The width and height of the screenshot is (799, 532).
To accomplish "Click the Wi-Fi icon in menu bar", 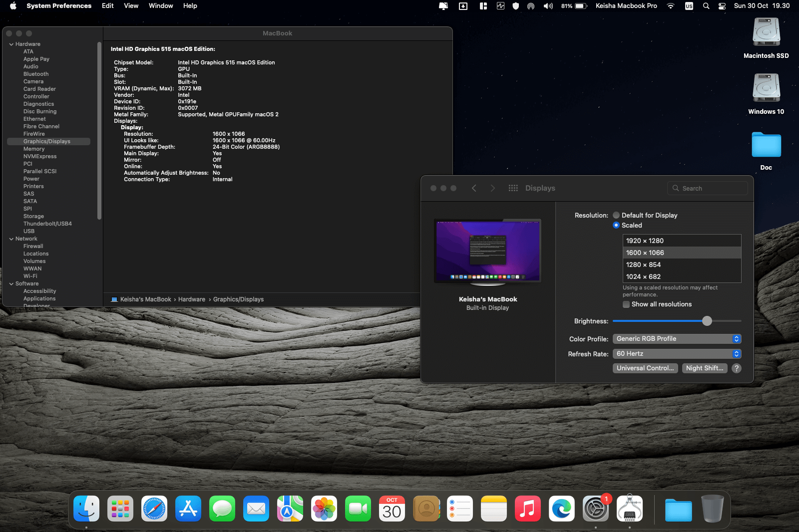I will [671, 6].
